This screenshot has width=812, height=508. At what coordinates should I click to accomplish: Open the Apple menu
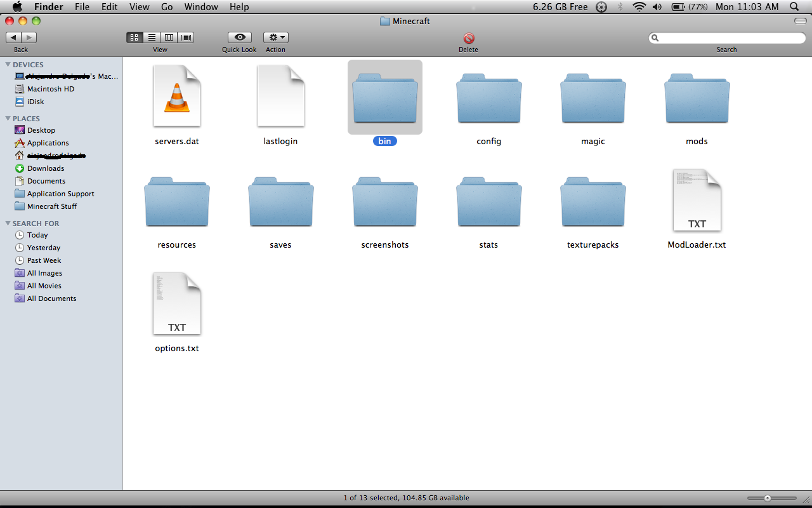[x=17, y=7]
